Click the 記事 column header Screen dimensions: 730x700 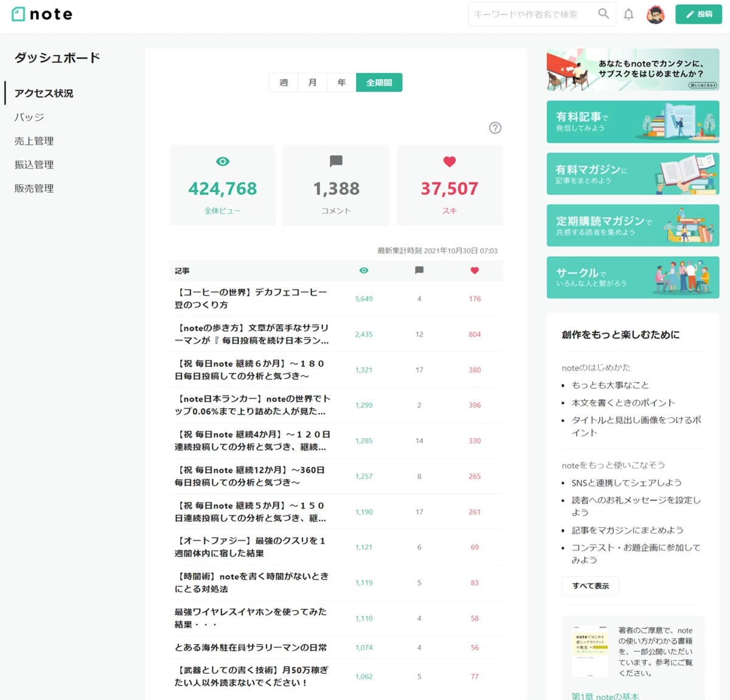[x=182, y=271]
